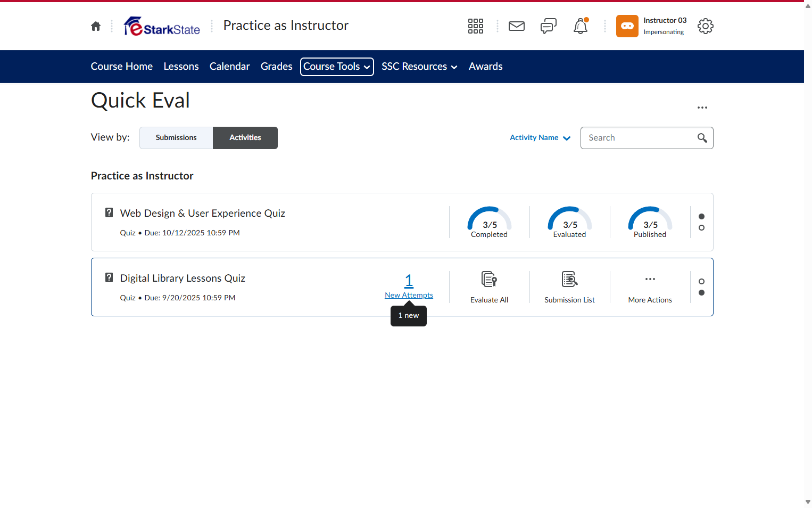
Task: Open the Activity Name sort dropdown
Action: [x=540, y=138]
